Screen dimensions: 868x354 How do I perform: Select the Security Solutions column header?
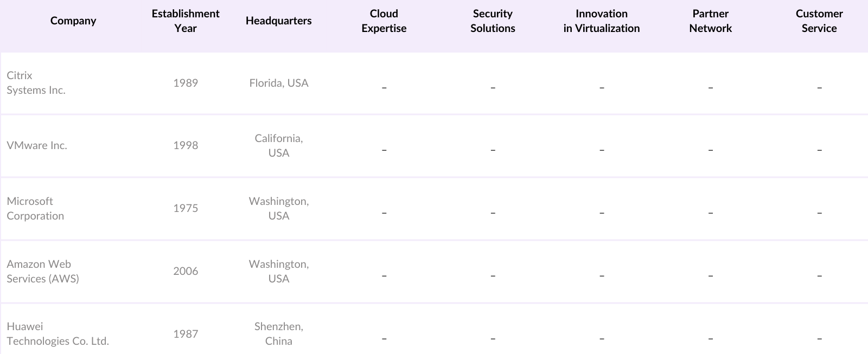click(493, 21)
